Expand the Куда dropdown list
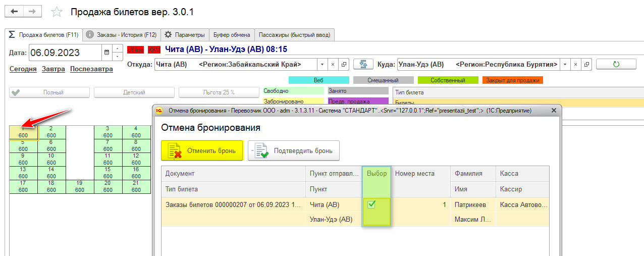The height and width of the screenshot is (256, 644). click(x=564, y=65)
